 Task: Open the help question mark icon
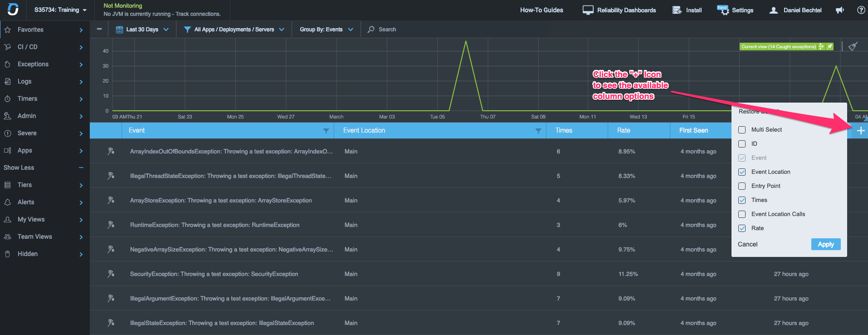tap(861, 10)
